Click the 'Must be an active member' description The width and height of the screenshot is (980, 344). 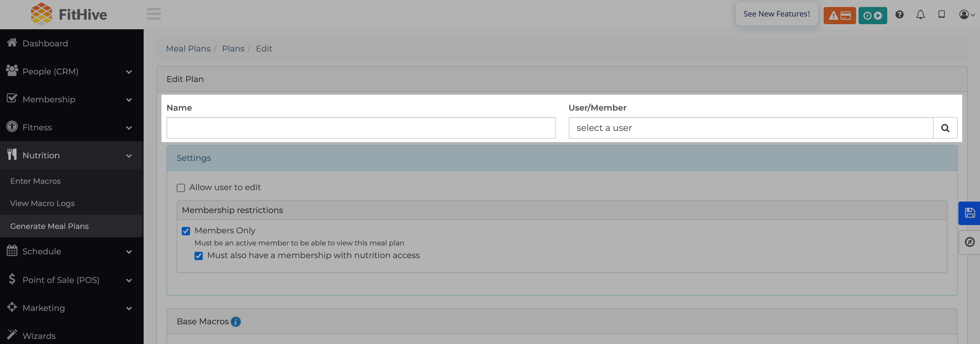coord(299,243)
